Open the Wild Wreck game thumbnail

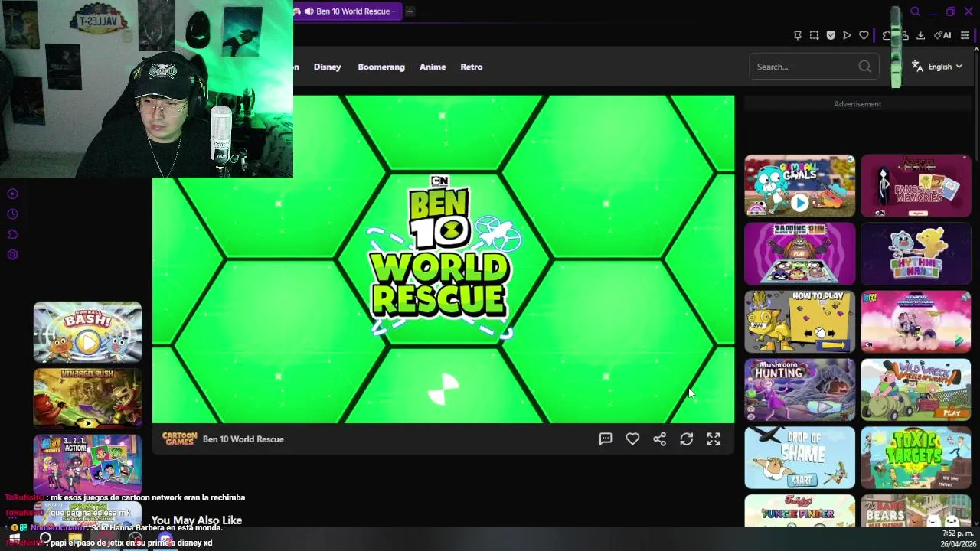pos(916,390)
